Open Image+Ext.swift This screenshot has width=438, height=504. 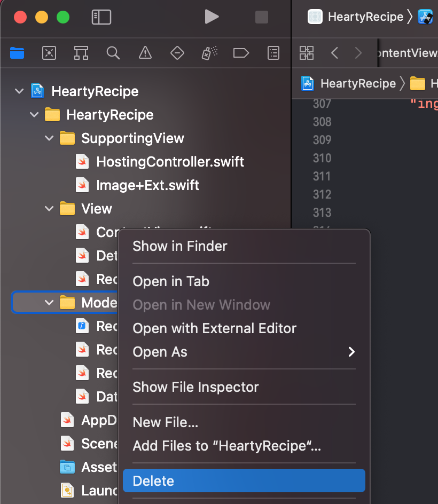tap(147, 185)
